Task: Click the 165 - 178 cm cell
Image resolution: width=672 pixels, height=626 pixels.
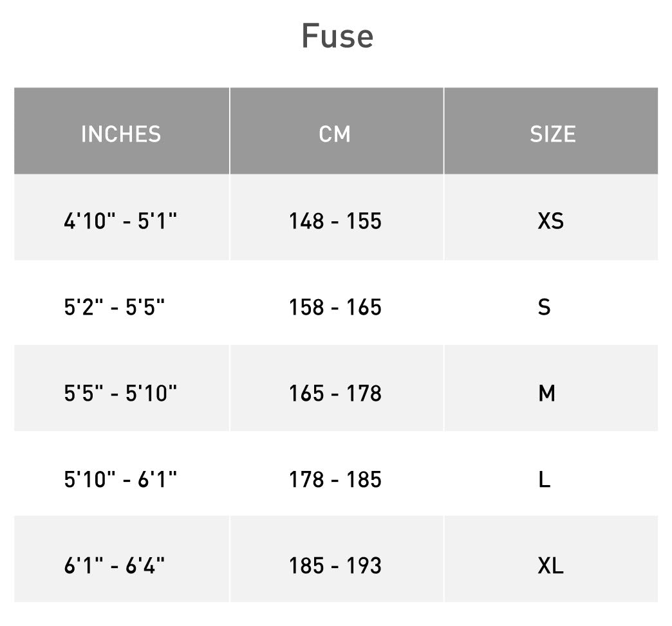Action: pos(335,393)
